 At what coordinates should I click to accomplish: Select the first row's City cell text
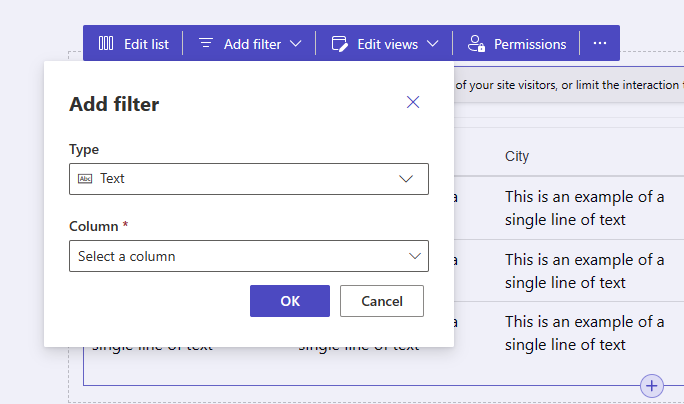tap(584, 208)
